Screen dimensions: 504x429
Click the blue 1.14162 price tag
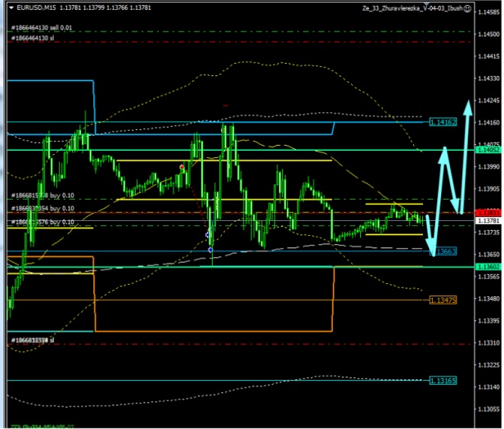click(x=442, y=122)
